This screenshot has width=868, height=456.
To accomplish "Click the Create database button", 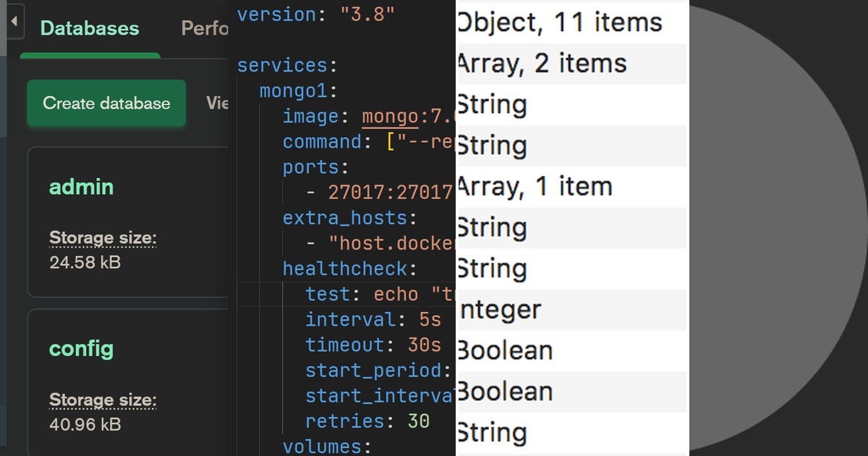I will 106,104.
